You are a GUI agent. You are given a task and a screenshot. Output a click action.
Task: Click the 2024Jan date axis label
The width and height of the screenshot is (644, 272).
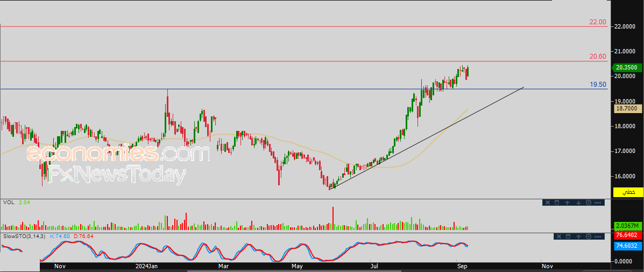pyautogui.click(x=147, y=266)
